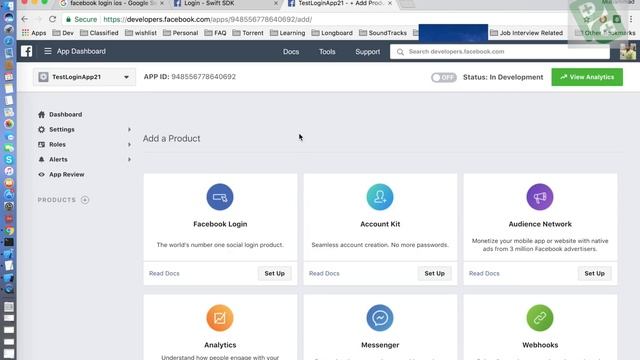
Task: Open the TestLoginApp21 app selector dropdown
Action: pyautogui.click(x=84, y=77)
